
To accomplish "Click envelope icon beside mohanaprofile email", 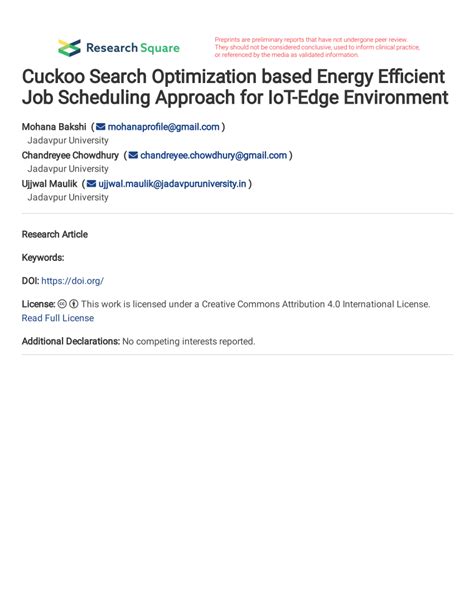I will click(101, 127).
